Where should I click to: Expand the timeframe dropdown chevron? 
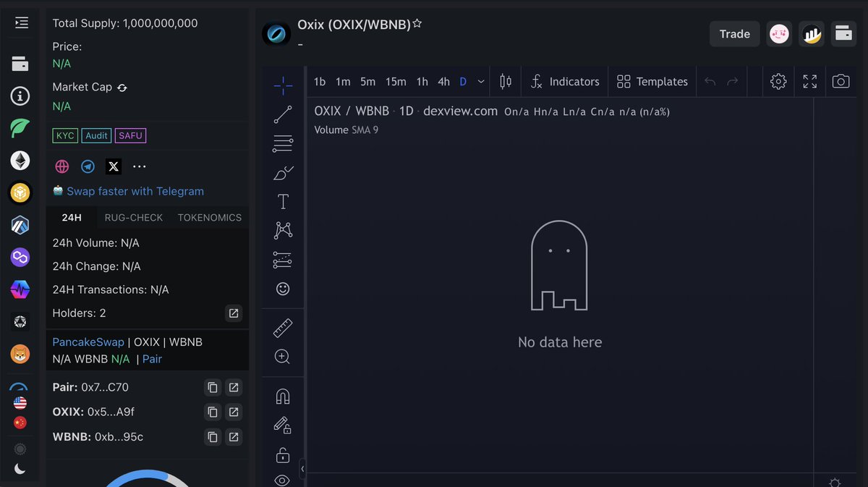coord(481,82)
